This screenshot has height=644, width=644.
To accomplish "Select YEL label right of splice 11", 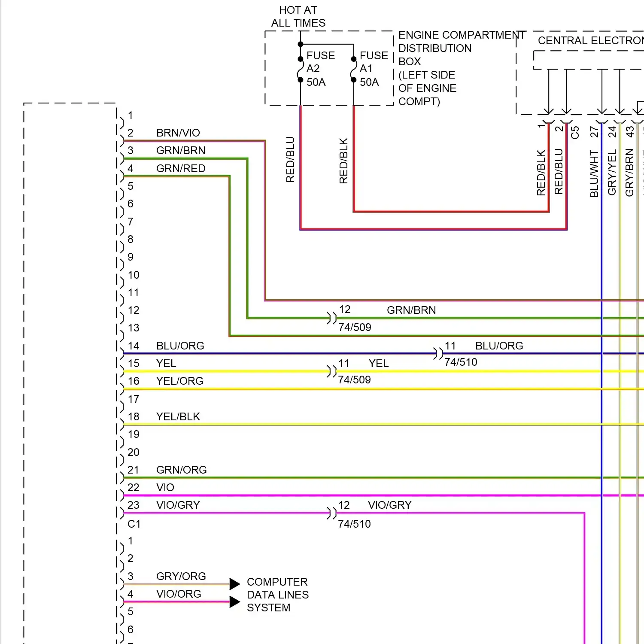I will click(x=379, y=363).
